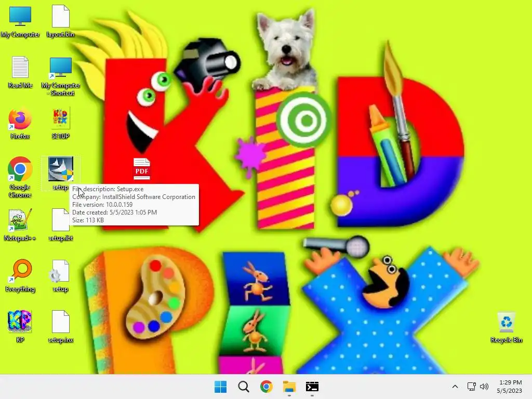The height and width of the screenshot is (399, 532).
Task: Select the Firefox shortcut icon
Action: click(x=20, y=124)
